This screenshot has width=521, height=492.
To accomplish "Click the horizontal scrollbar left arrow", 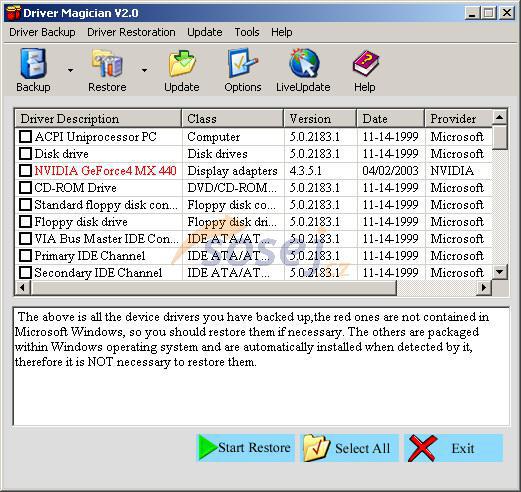I will point(23,287).
